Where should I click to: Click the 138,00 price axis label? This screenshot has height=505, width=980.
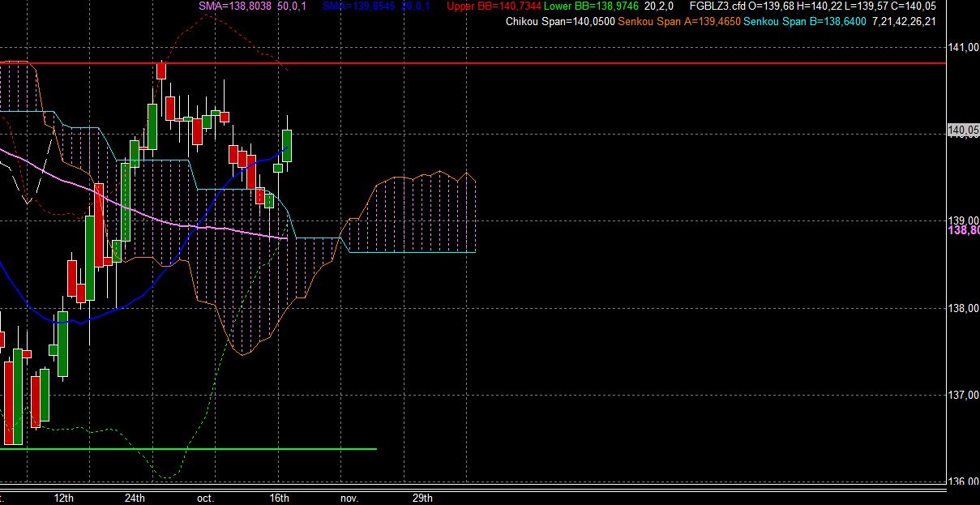[x=965, y=307]
